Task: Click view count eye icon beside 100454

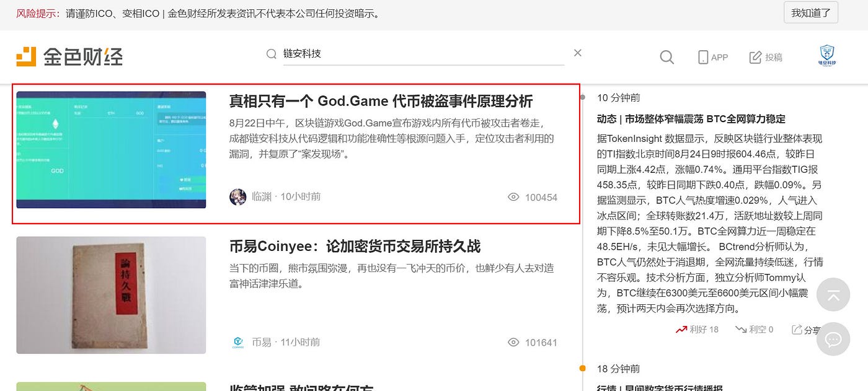Action: [x=513, y=197]
